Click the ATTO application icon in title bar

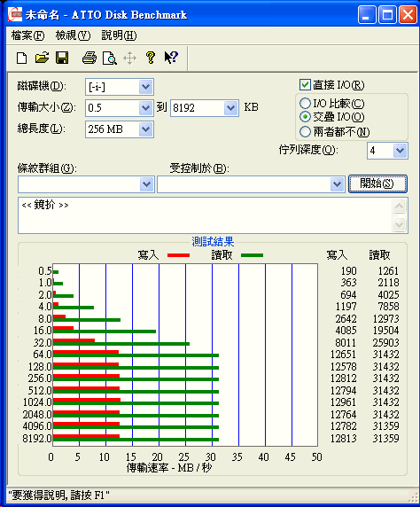[x=15, y=14]
